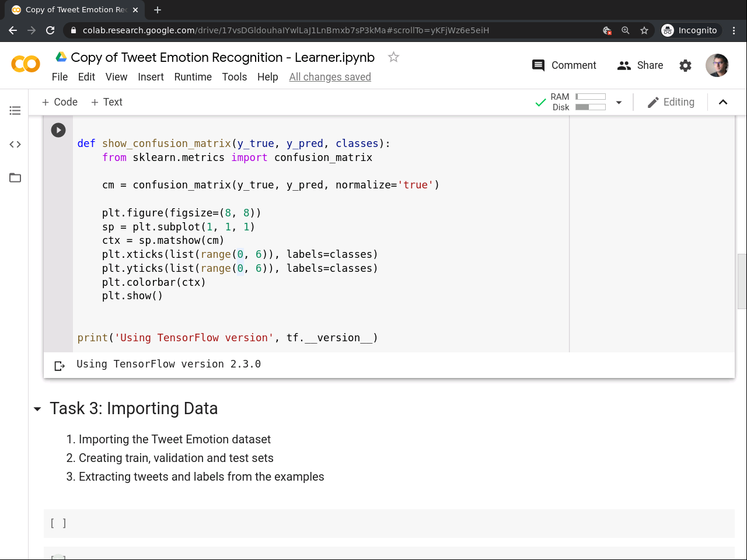Star the notebook title

point(393,57)
